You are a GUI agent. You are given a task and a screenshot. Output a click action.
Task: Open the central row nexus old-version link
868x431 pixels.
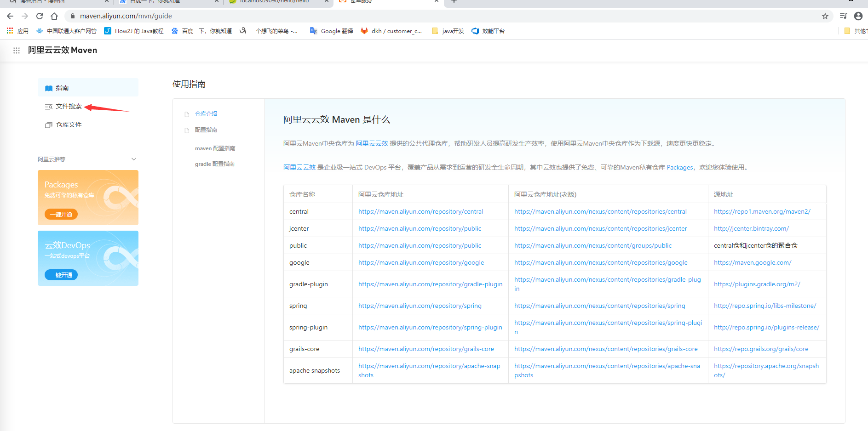pyautogui.click(x=600, y=211)
